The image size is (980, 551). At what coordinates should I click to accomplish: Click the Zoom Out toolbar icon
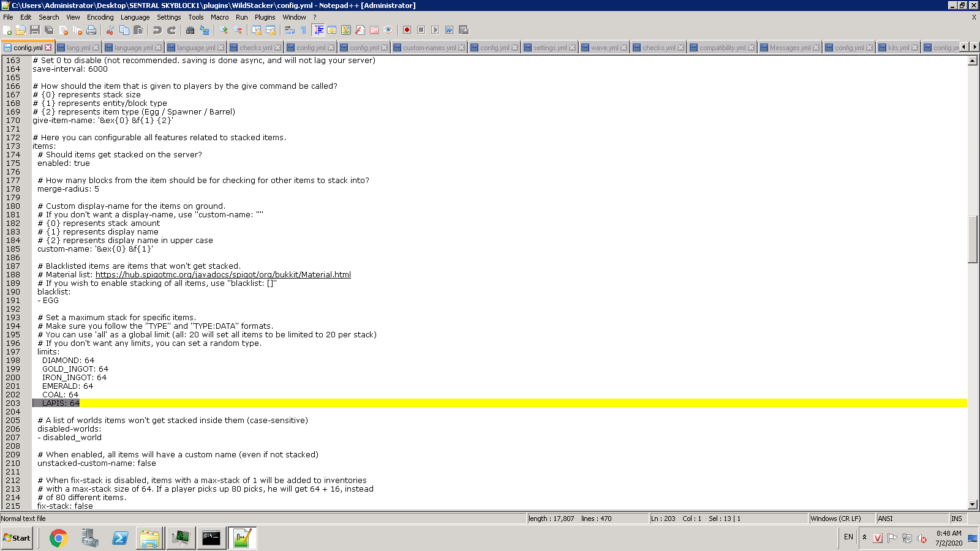(x=238, y=30)
